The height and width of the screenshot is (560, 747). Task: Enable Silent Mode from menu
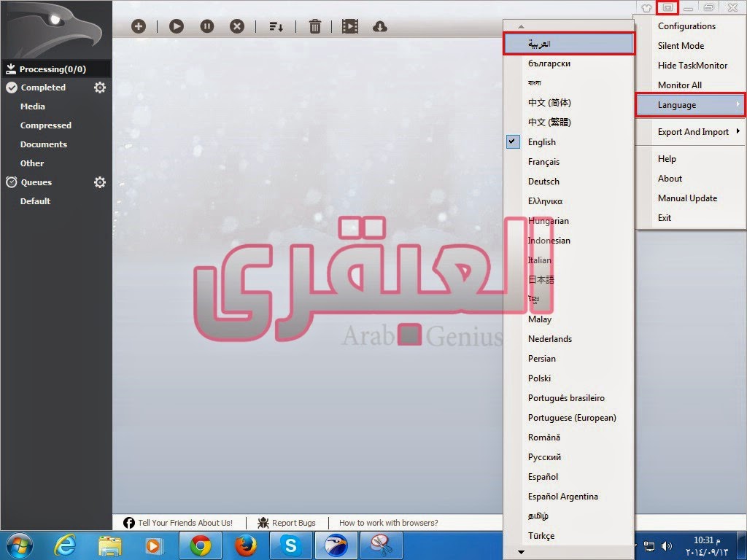[x=690, y=46]
